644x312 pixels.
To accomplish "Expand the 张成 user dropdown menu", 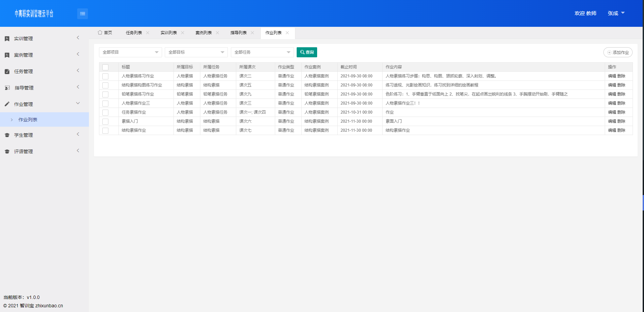I will click(616, 13).
